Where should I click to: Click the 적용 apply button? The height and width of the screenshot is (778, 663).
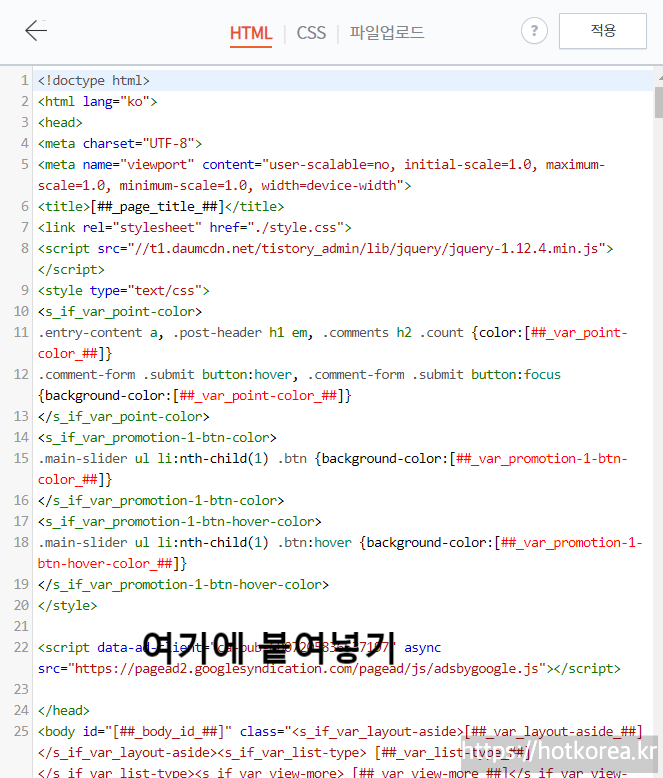tap(602, 31)
